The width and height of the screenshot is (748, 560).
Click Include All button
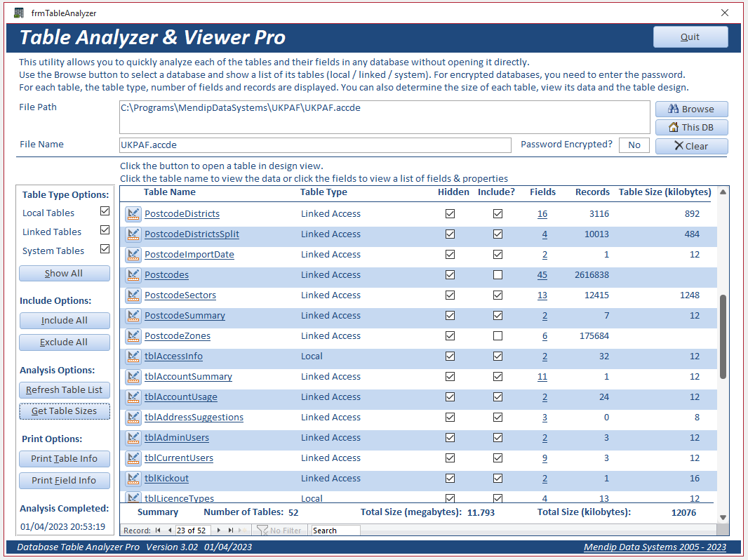click(x=65, y=321)
